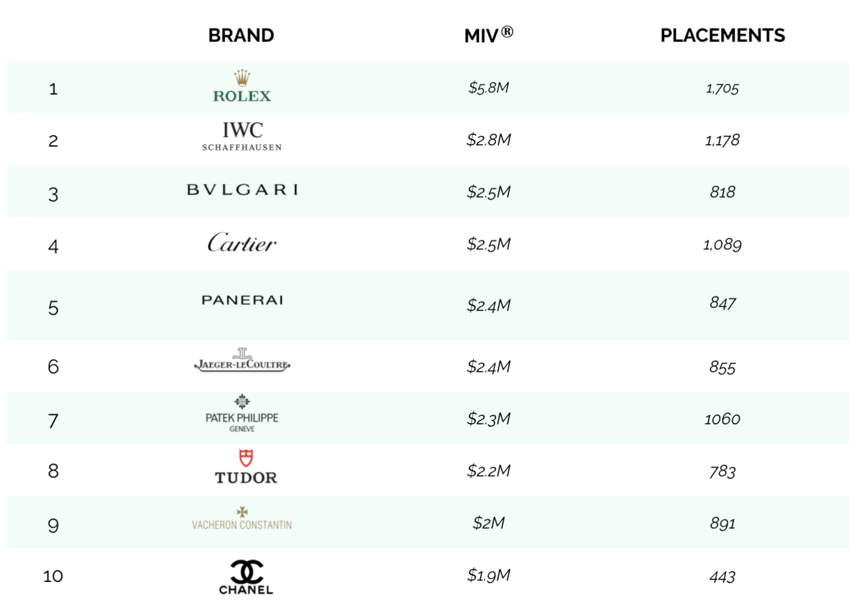Screen dimensions: 849x616
Task: Click the 443 placements value
Action: 722,577
